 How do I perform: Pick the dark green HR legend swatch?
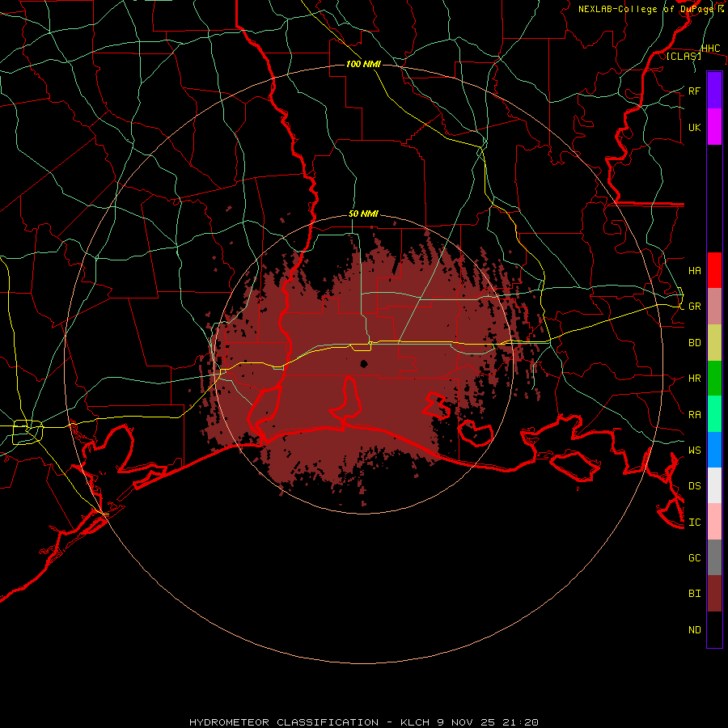tap(714, 379)
